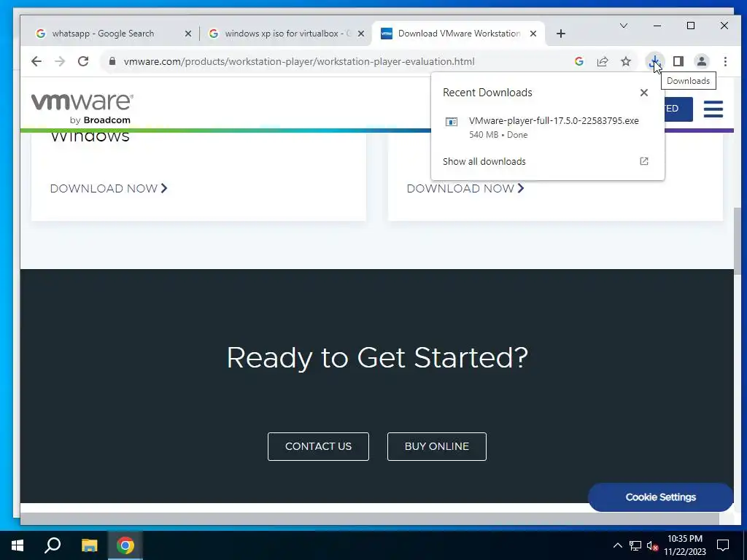This screenshot has height=560, width=747.
Task: Open Cookie Settings
Action: click(661, 497)
